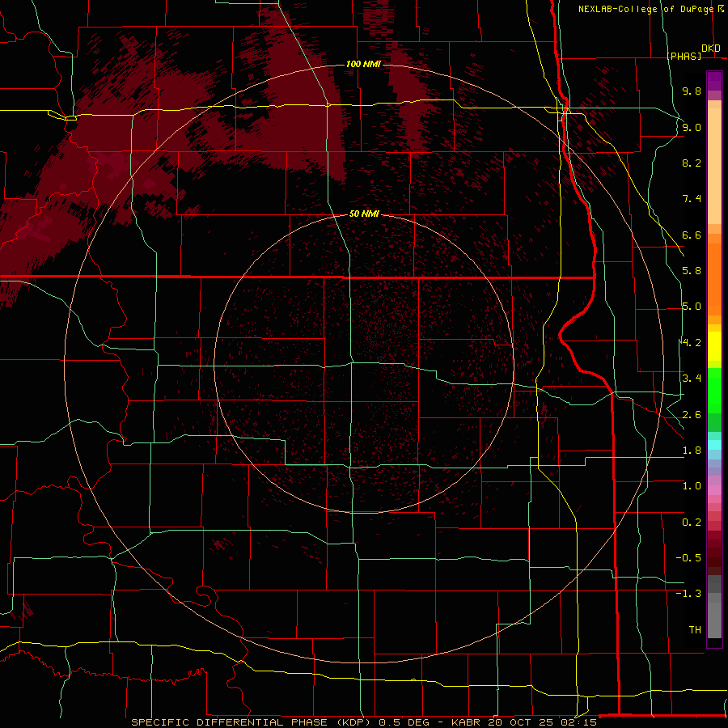The height and width of the screenshot is (728, 728).
Task: Pick the purple swatch atop the color scale
Action: coord(714,81)
